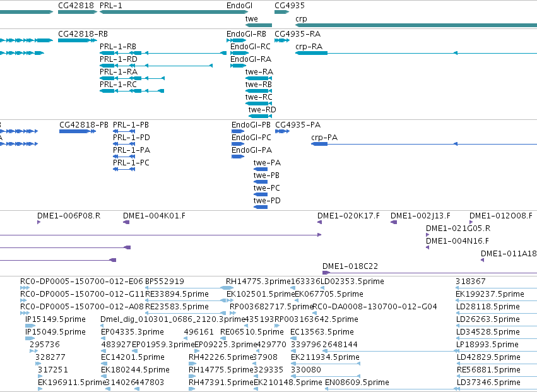Select EST EC14201.5prime
537x392 pixels.
pos(103,364)
